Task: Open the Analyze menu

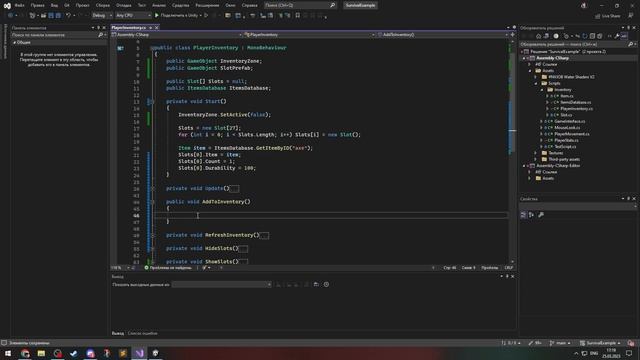Action: pos(159,5)
